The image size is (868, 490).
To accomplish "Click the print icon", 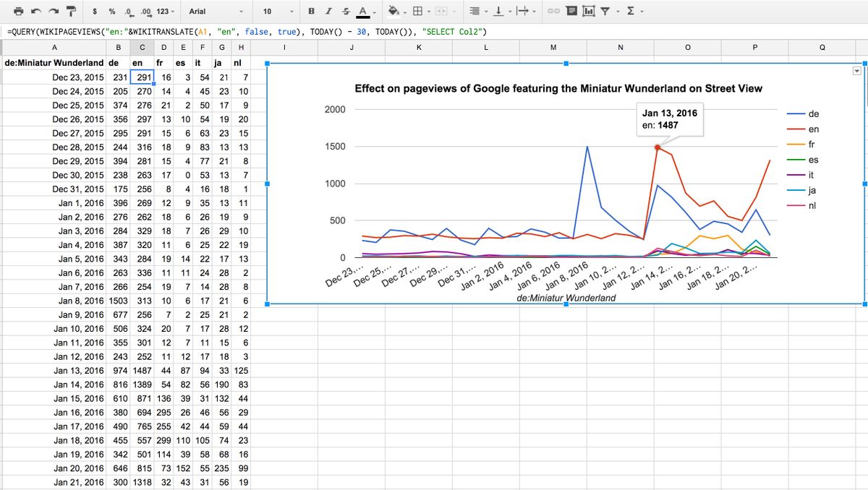I will (20, 12).
